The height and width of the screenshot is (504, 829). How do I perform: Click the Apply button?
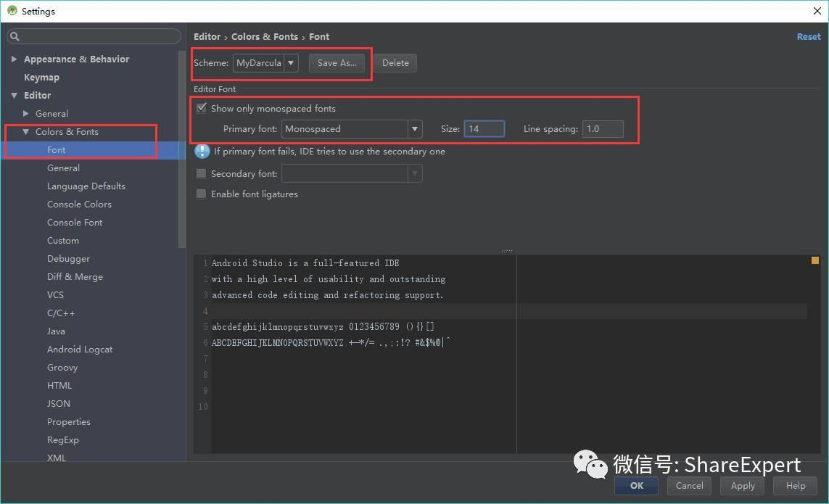(x=742, y=485)
